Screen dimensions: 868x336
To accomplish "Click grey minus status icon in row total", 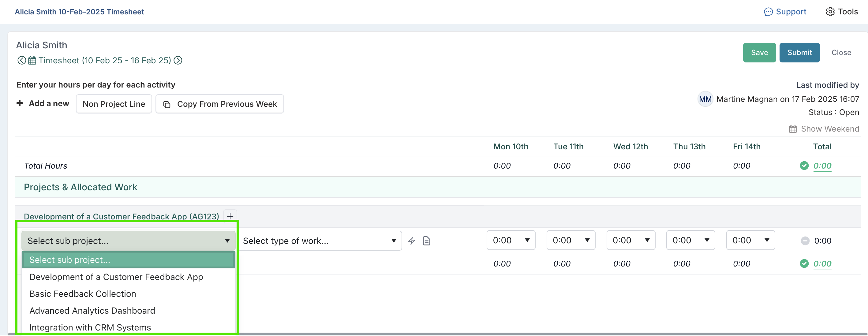I will [x=805, y=241].
